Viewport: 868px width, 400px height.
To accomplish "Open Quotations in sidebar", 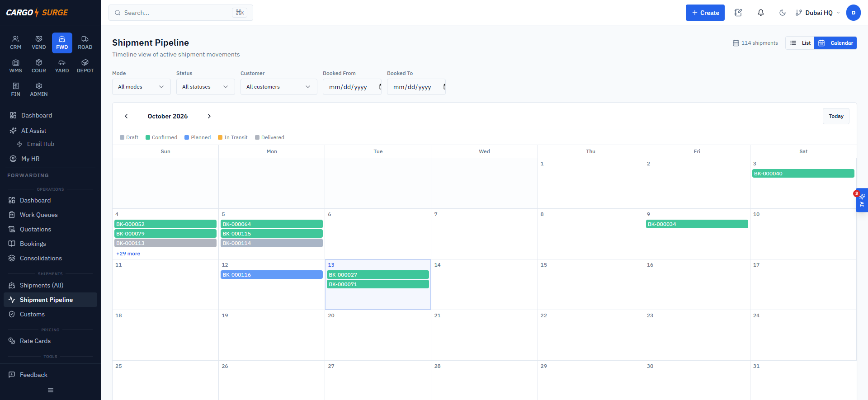I will [x=50, y=229].
